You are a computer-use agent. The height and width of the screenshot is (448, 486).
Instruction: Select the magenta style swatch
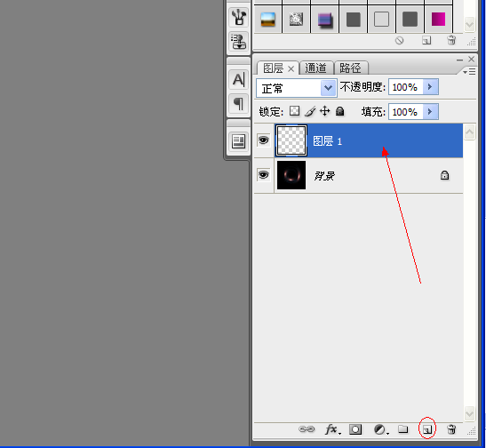[x=438, y=20]
